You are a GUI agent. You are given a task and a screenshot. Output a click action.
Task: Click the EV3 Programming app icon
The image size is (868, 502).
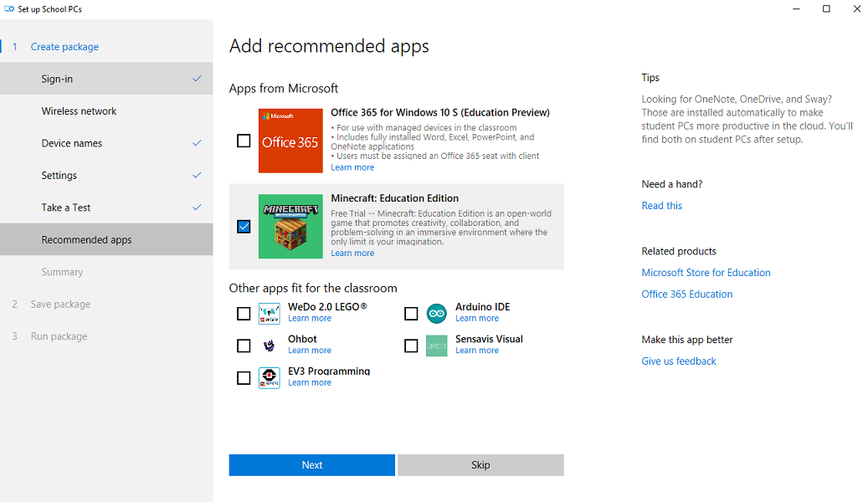(270, 377)
